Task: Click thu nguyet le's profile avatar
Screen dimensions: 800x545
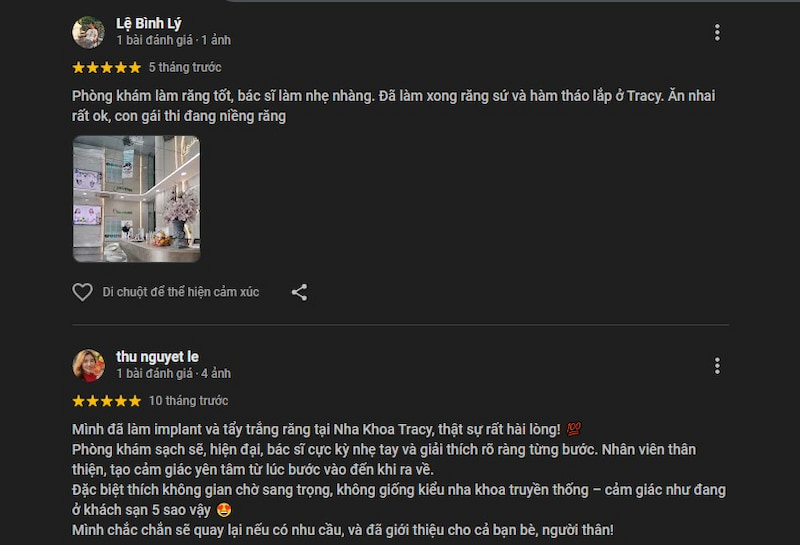Action: point(88,365)
